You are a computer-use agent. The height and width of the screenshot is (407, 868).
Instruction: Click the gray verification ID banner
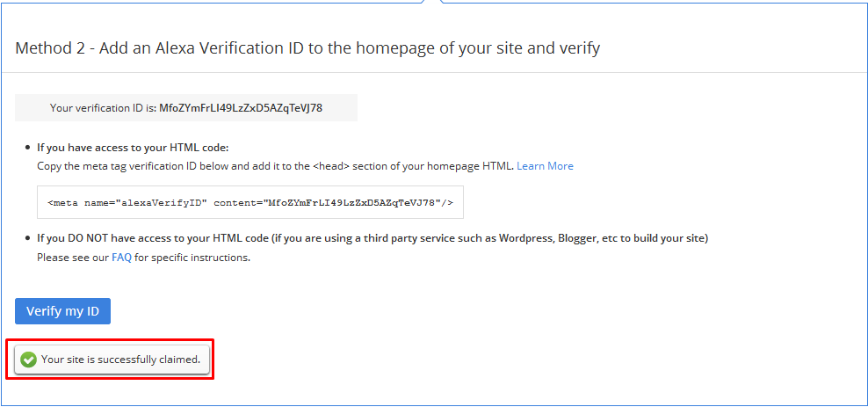(186, 108)
